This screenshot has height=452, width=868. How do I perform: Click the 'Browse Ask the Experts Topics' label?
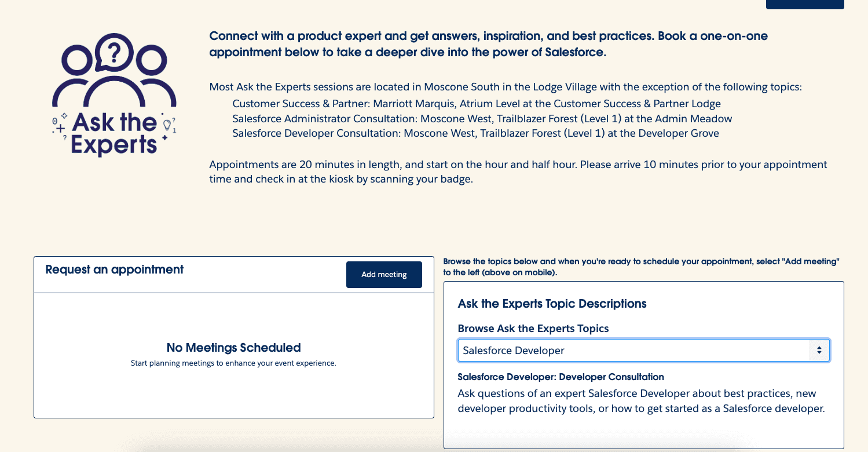coord(533,329)
